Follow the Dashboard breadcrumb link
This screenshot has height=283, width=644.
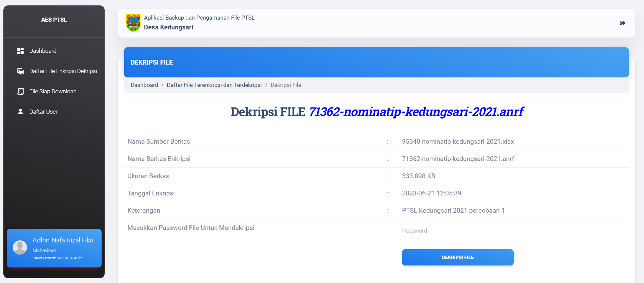click(x=144, y=85)
